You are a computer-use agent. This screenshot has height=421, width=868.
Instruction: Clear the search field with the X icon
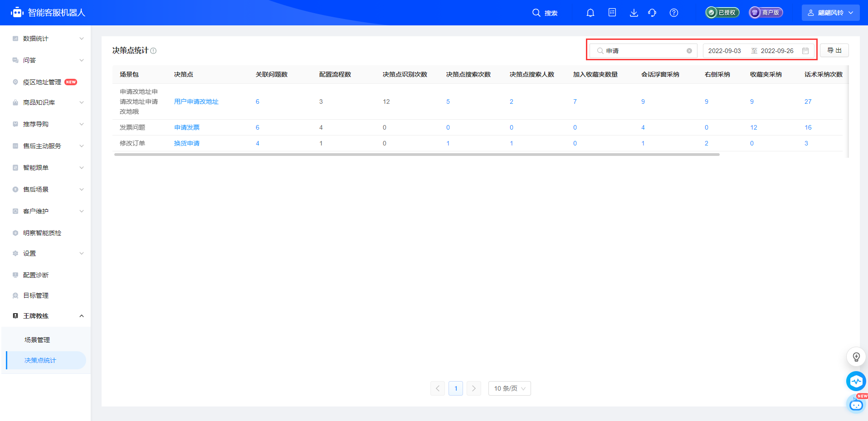point(689,51)
